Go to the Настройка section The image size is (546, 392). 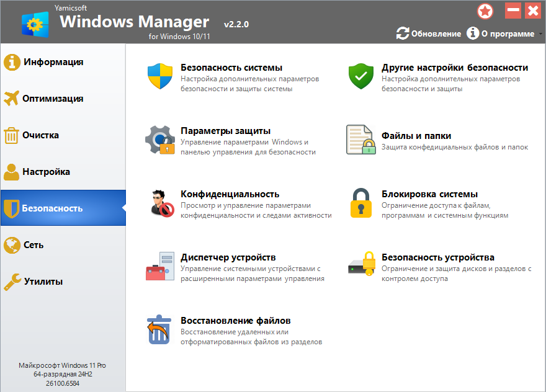46,172
